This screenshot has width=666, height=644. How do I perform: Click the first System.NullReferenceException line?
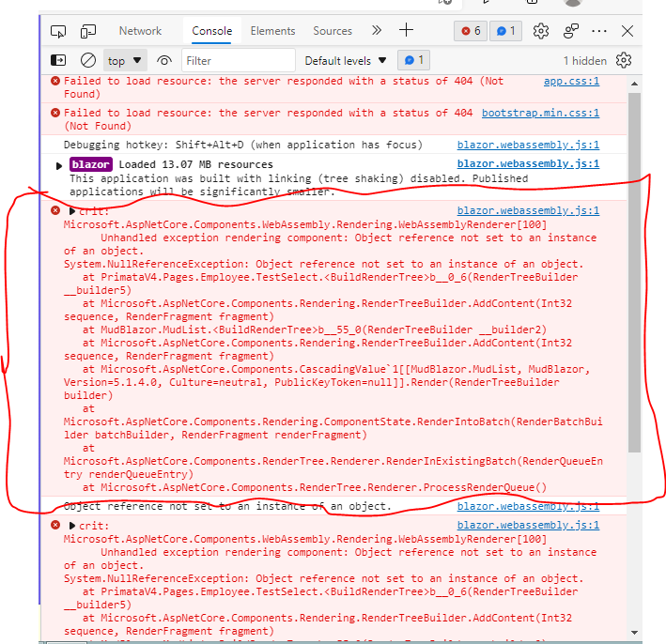click(324, 264)
